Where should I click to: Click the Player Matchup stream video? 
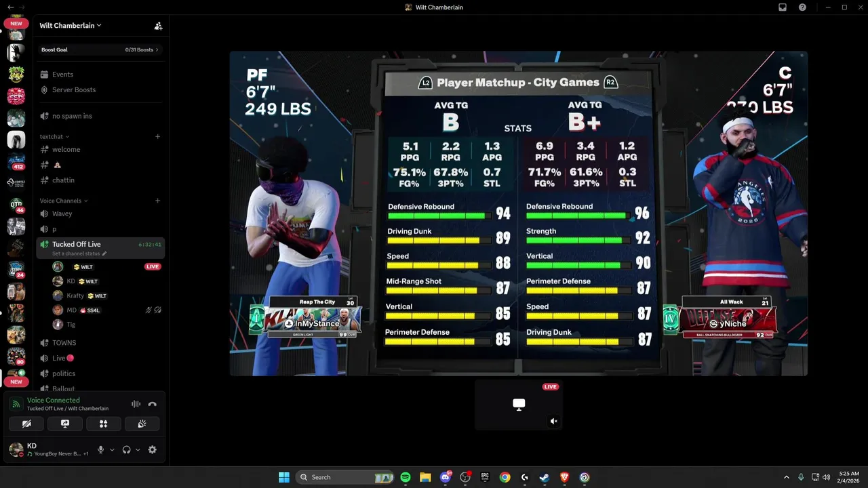tap(518, 213)
